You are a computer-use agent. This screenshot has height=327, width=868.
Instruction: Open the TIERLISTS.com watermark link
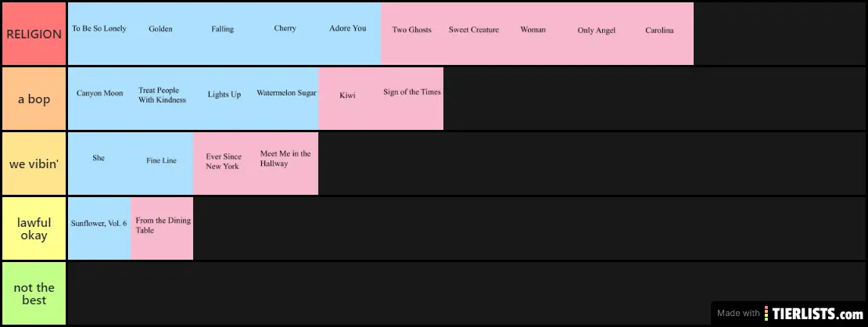[x=788, y=313]
